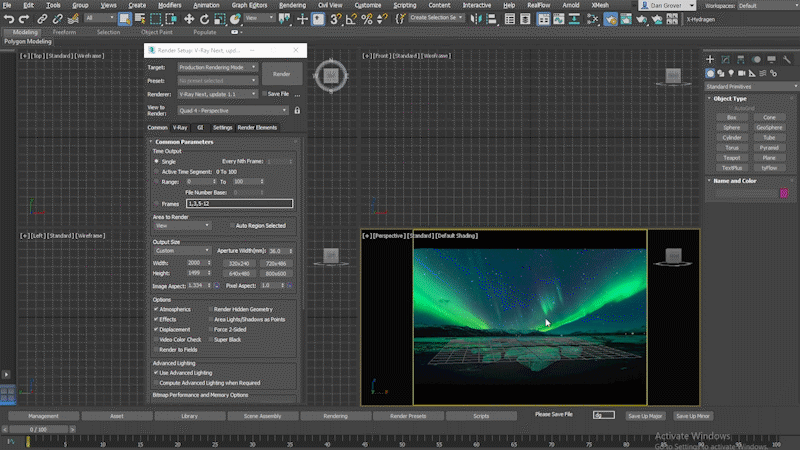The image size is (800, 450).
Task: Open the Rendering menu
Action: coord(293,5)
